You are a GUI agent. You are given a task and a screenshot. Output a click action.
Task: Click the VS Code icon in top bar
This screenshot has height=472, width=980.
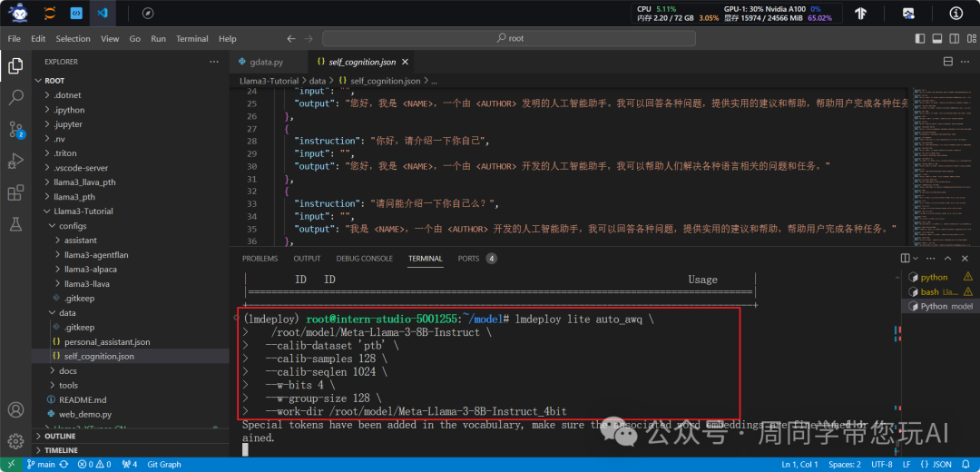coord(103,13)
